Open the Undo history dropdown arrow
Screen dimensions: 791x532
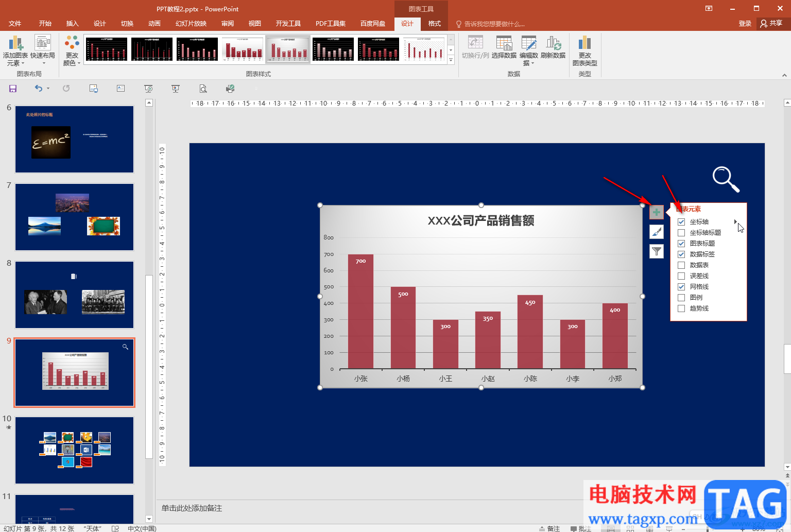tap(48, 89)
